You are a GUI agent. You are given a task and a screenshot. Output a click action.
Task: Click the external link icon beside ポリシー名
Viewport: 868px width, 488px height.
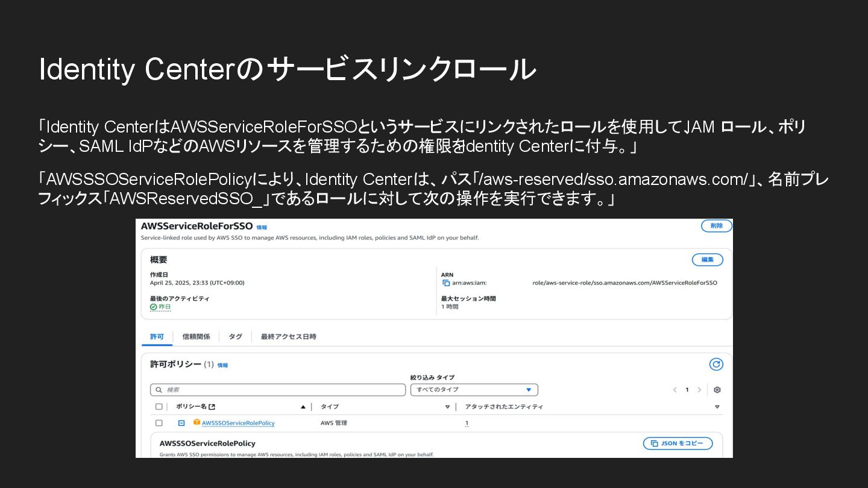pyautogui.click(x=212, y=407)
